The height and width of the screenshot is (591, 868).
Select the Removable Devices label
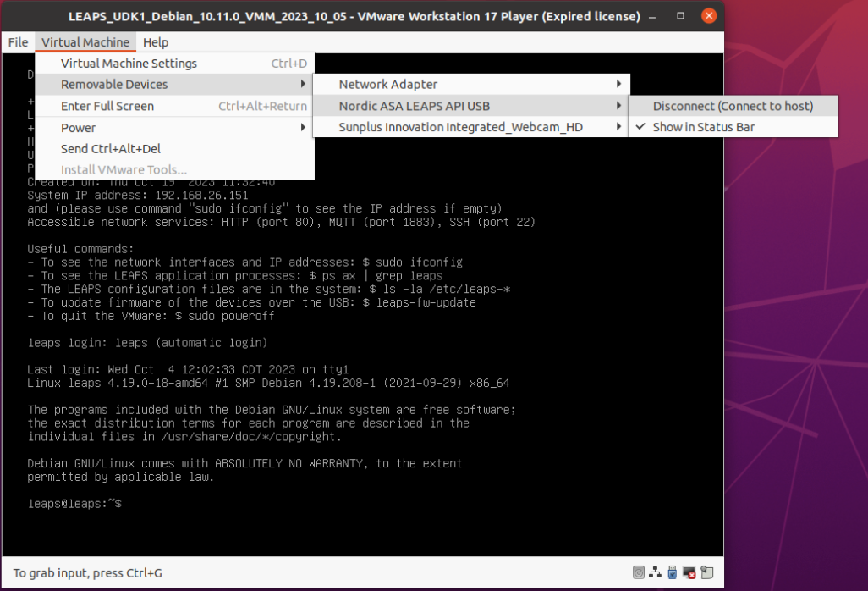pyautogui.click(x=114, y=84)
